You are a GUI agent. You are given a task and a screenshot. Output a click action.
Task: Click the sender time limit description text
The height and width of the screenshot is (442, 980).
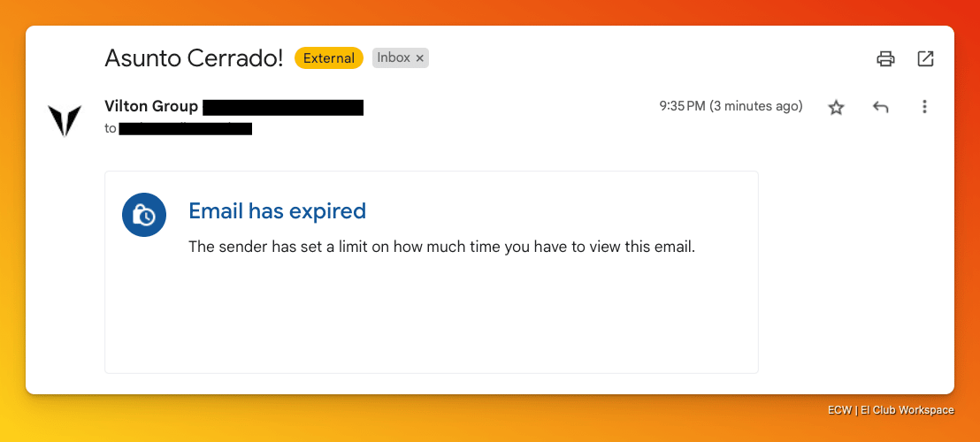click(x=442, y=247)
